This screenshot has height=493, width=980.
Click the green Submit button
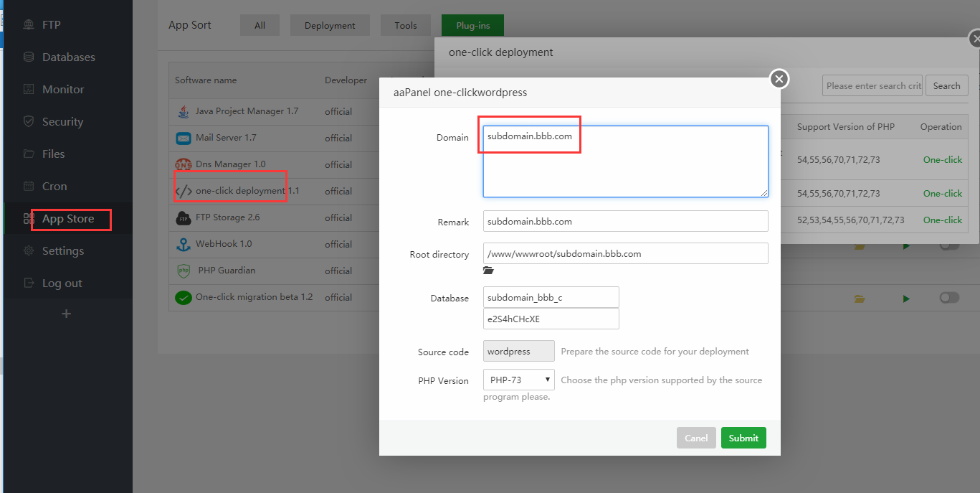click(743, 438)
